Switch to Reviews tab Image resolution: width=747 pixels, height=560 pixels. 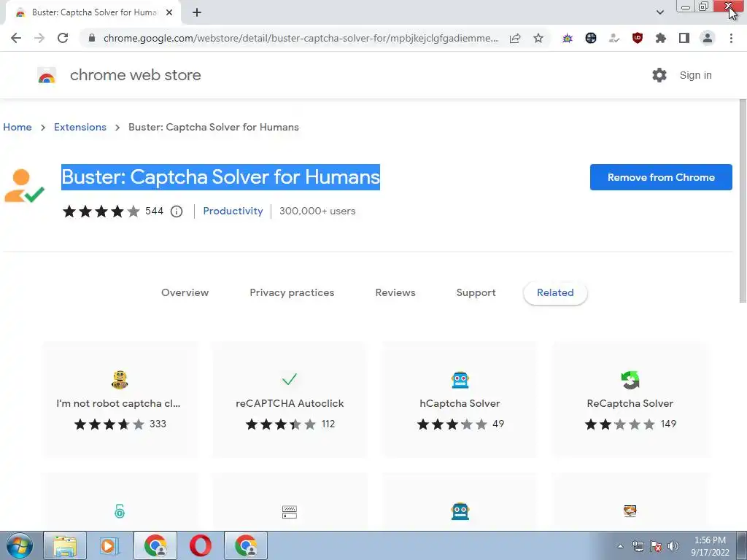(395, 292)
